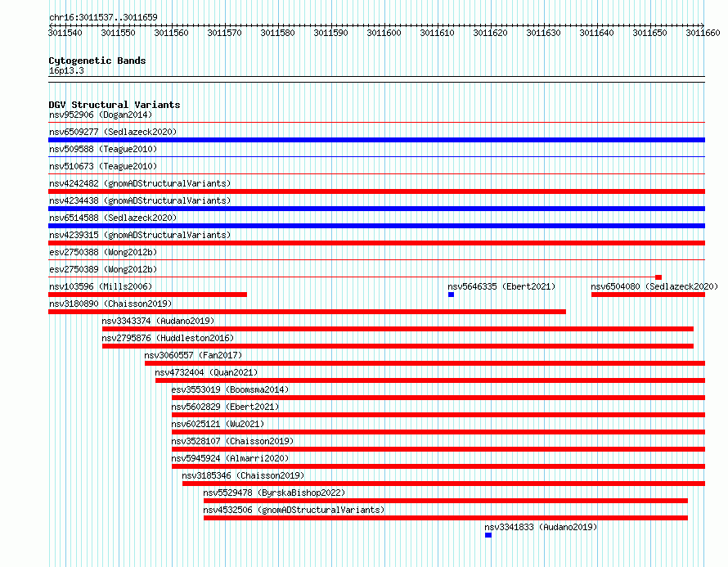Screen dimensions: 728x567
Task: Click the blue bar of nsv6509277
Action: [x=376, y=140]
